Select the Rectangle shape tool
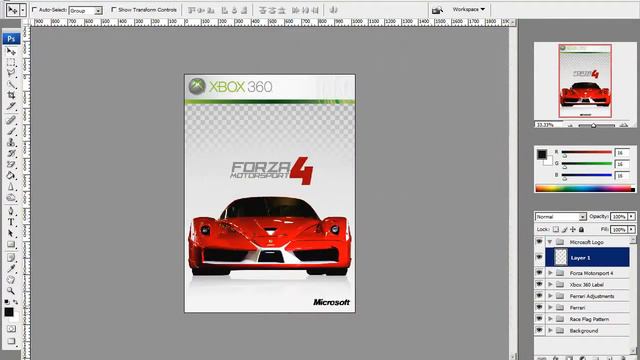 point(11,244)
